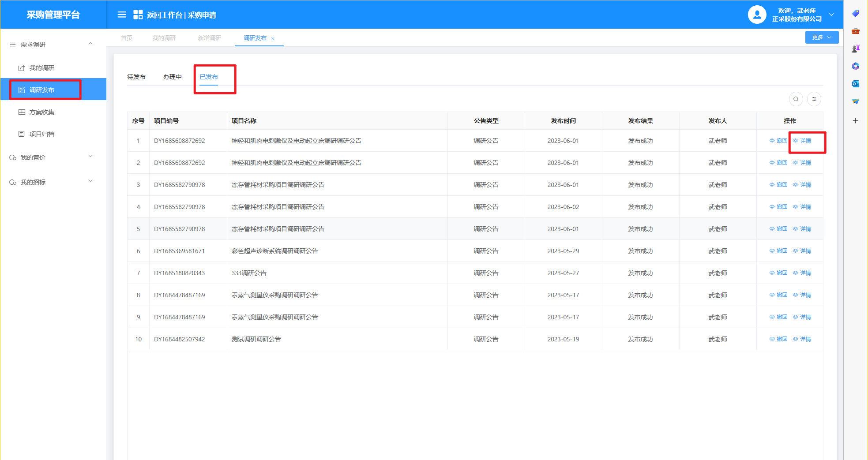View 详情 for the 333调研公告 row

(802, 273)
